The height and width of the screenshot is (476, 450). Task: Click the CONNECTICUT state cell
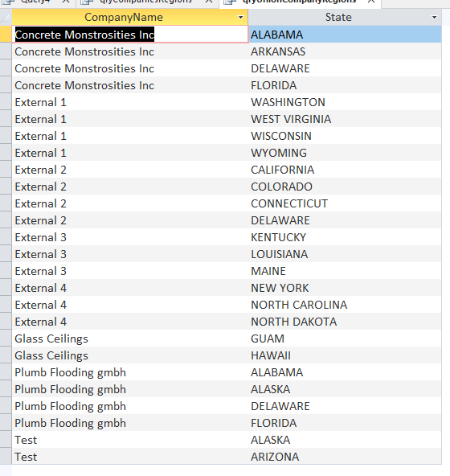point(345,203)
